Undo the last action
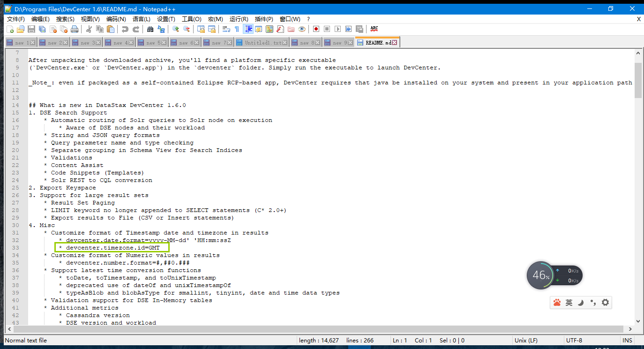Image resolution: width=644 pixels, height=349 pixels. pyautogui.click(x=125, y=29)
